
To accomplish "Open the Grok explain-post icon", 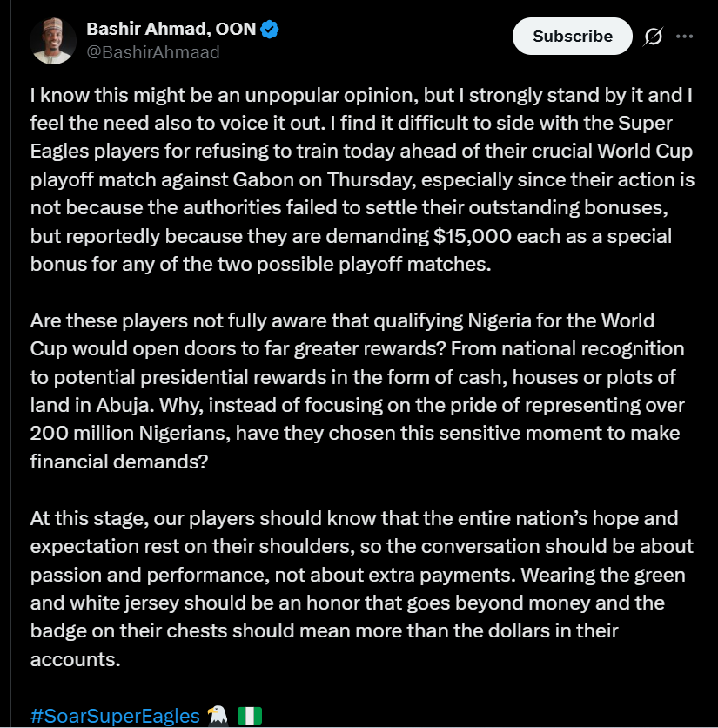I will click(x=653, y=37).
